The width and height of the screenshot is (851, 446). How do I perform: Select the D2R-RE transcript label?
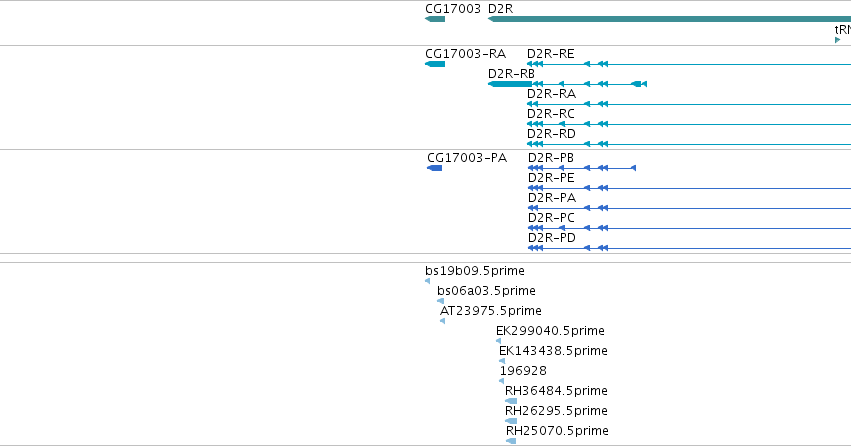pyautogui.click(x=550, y=54)
